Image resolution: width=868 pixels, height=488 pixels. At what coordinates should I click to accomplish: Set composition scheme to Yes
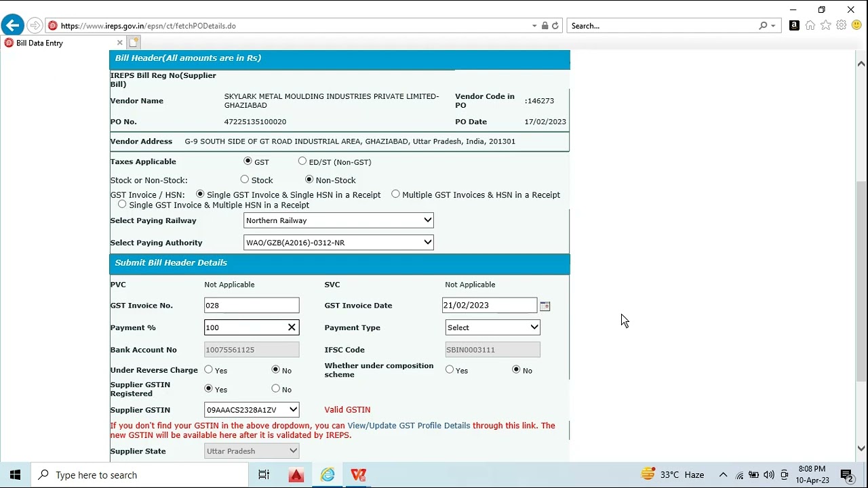[x=449, y=369]
